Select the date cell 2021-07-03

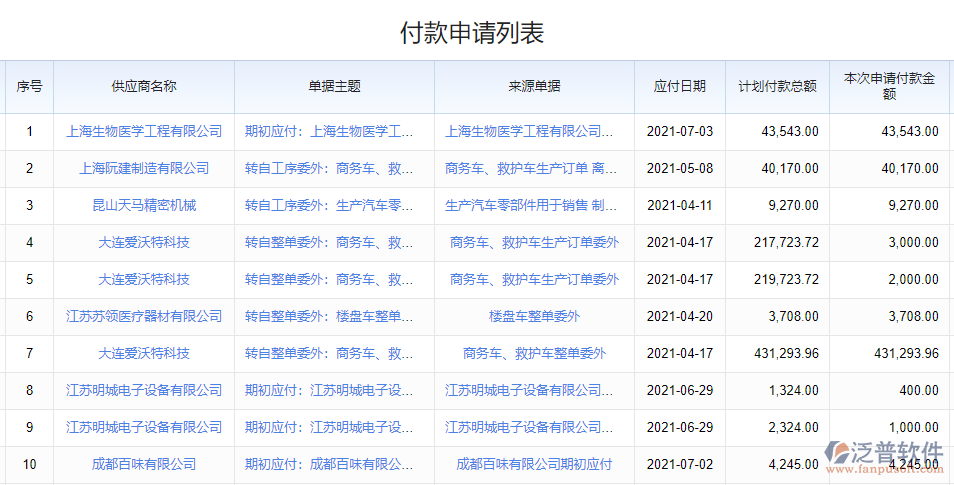pyautogui.click(x=680, y=131)
